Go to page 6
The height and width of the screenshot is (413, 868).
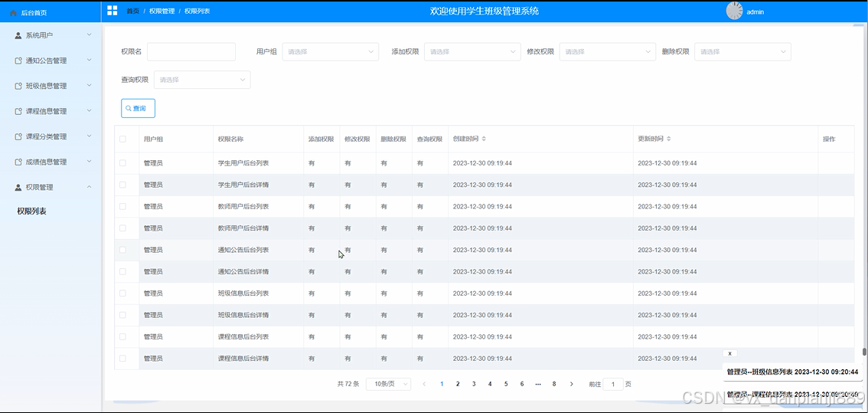pyautogui.click(x=522, y=384)
